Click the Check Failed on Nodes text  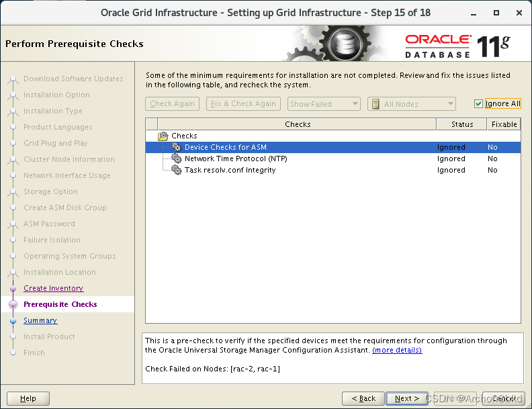pyautogui.click(x=213, y=369)
